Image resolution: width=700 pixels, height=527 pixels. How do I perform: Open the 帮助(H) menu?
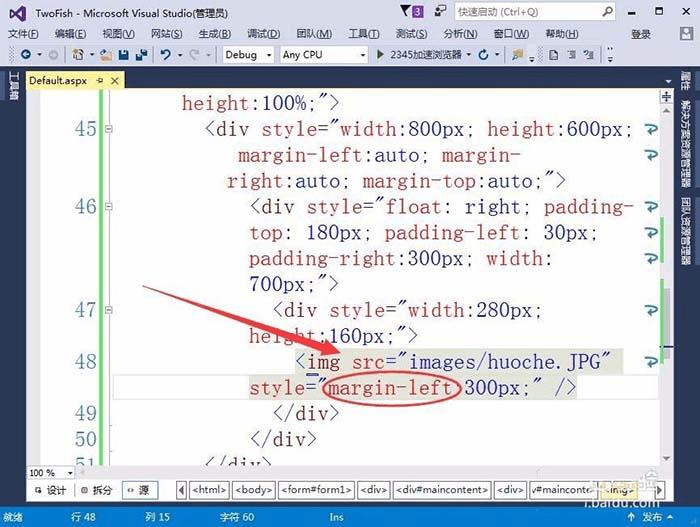(562, 33)
